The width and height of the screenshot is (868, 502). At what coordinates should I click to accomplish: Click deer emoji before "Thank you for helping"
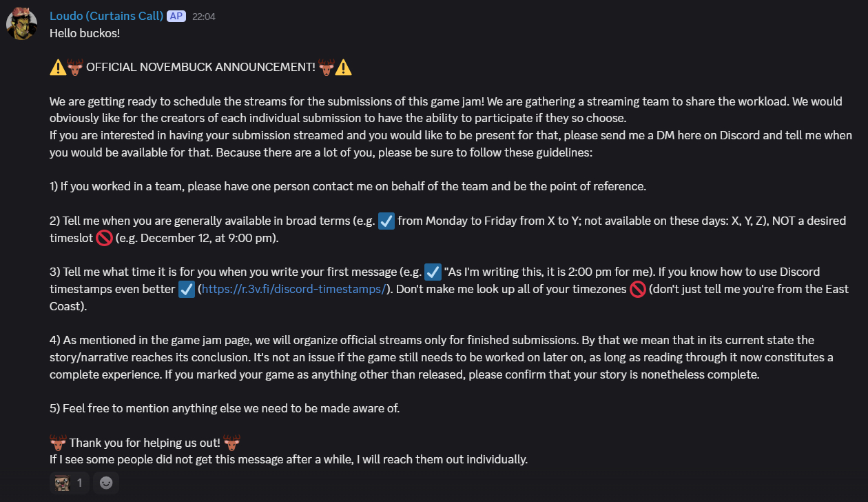point(58,442)
